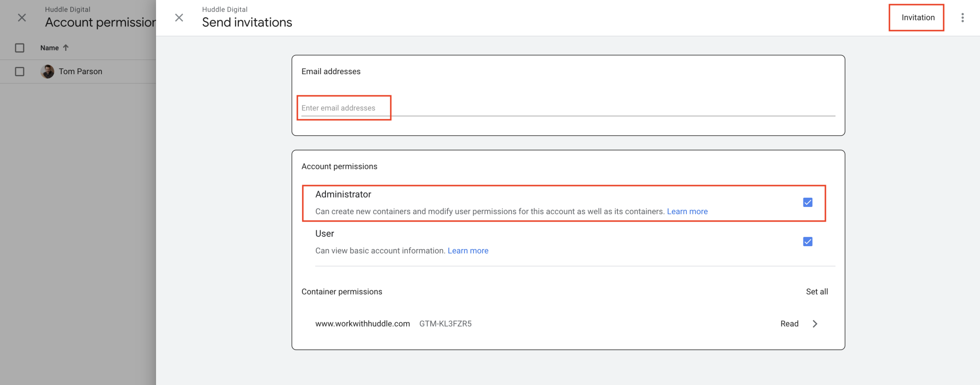
Task: Close the Account permissions panel
Action: coord(22,18)
